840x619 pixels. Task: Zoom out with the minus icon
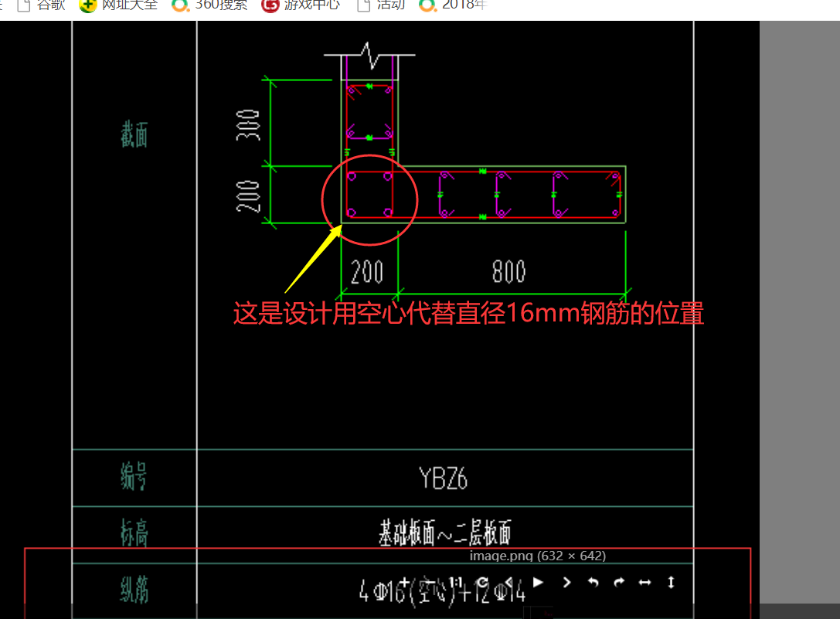pyautogui.click(x=430, y=582)
